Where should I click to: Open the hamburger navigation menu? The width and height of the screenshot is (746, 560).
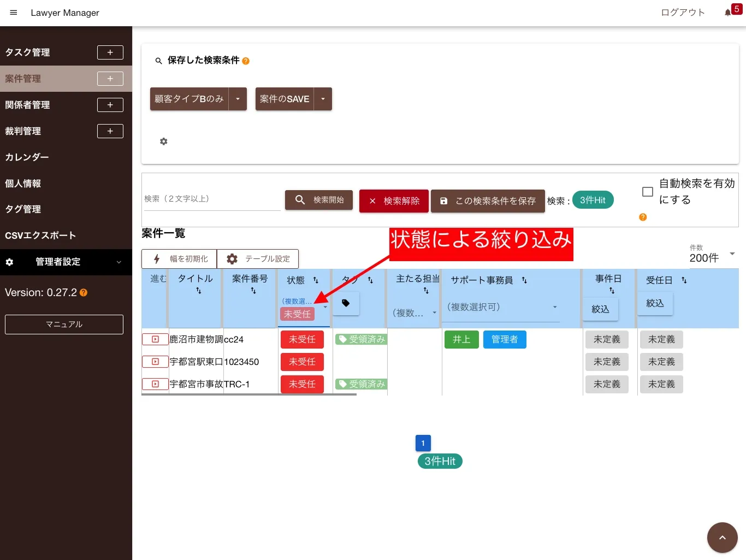14,13
